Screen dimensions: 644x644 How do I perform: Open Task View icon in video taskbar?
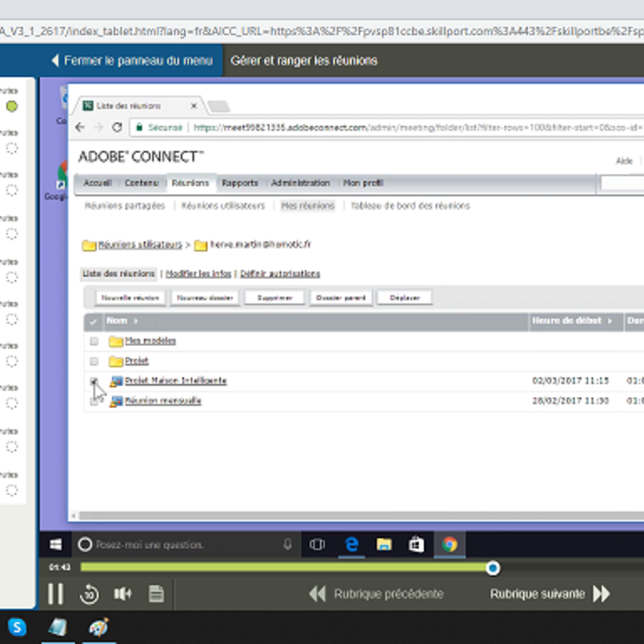click(317, 545)
